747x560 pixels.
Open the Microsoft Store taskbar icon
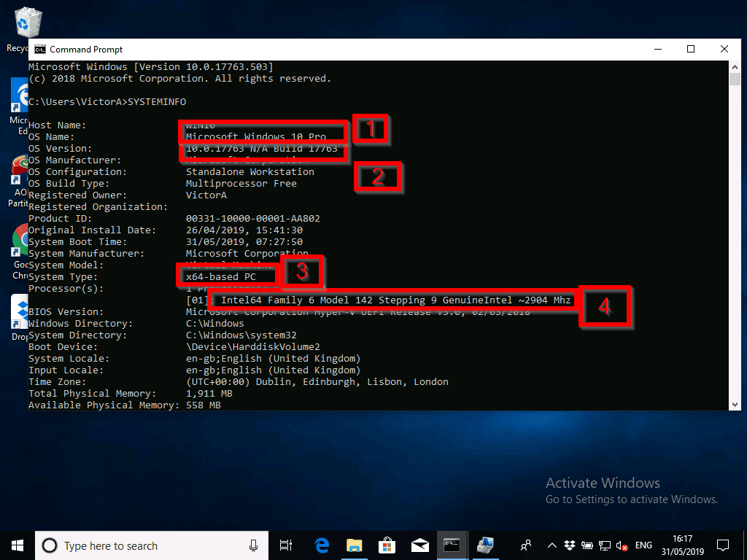tap(388, 545)
